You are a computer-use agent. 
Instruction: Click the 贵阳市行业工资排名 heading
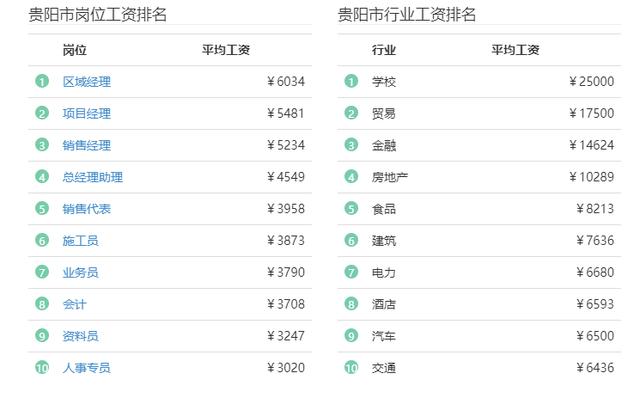click(x=407, y=15)
